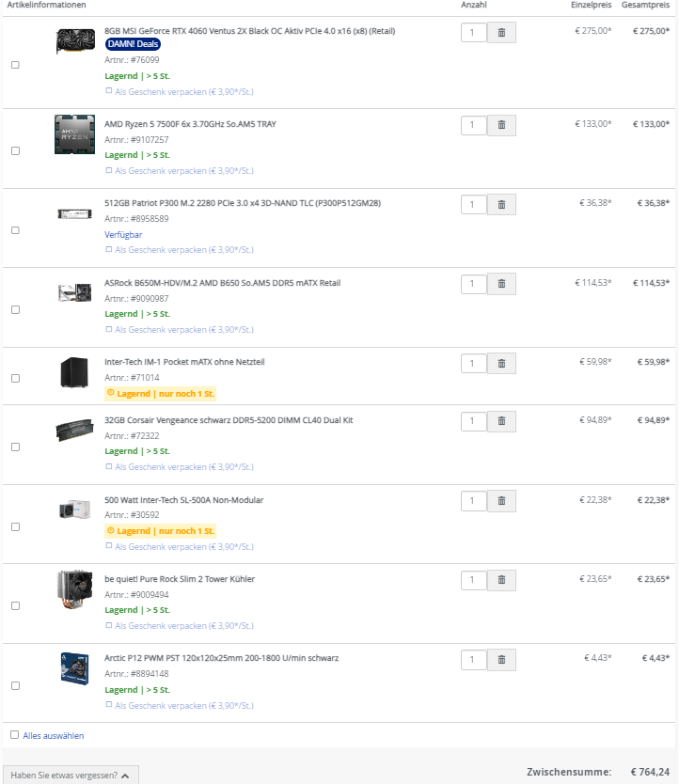
Task: Gift-wrap the be quiet! Pure Rock cooler
Action: tap(108, 625)
